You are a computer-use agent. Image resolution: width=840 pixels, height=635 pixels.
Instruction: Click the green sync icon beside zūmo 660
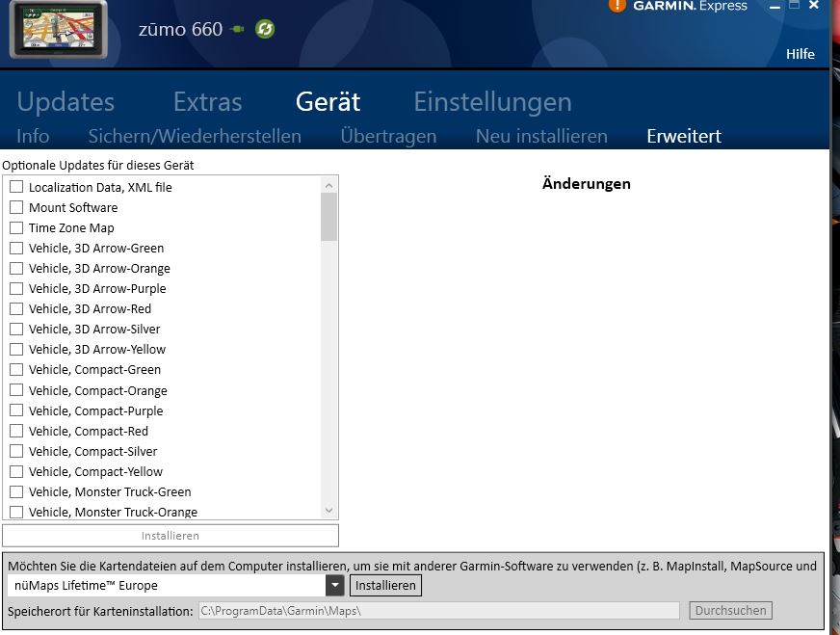pyautogui.click(x=265, y=29)
